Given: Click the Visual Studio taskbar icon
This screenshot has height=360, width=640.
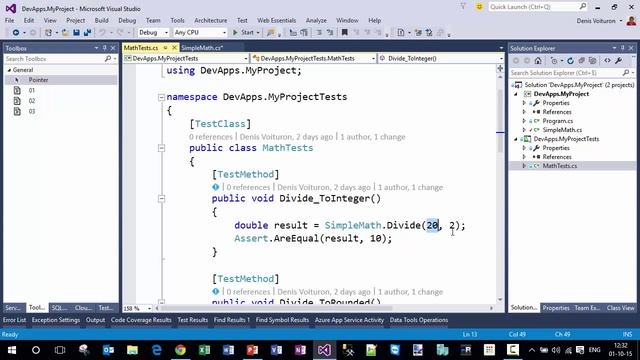Looking at the screenshot, I should click(324, 350).
